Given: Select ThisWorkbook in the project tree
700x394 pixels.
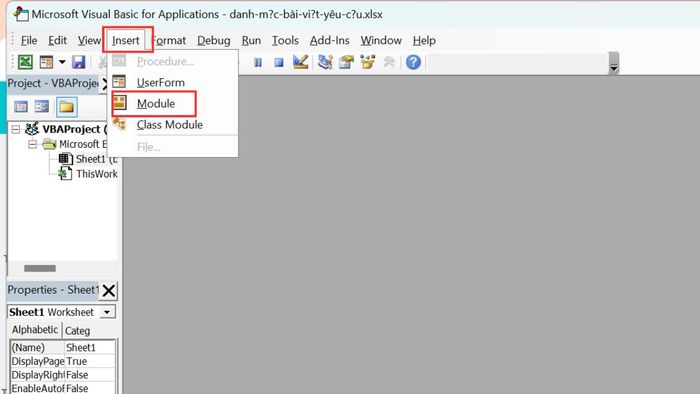Looking at the screenshot, I should coord(96,174).
